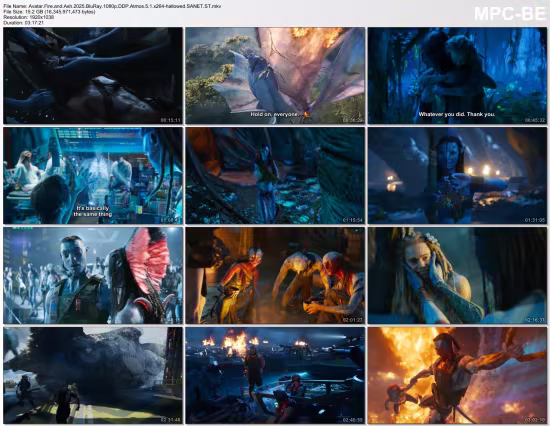550x426 pixels.
Task: Open the dark hands-on-body thumbnail
Action: click(93, 75)
